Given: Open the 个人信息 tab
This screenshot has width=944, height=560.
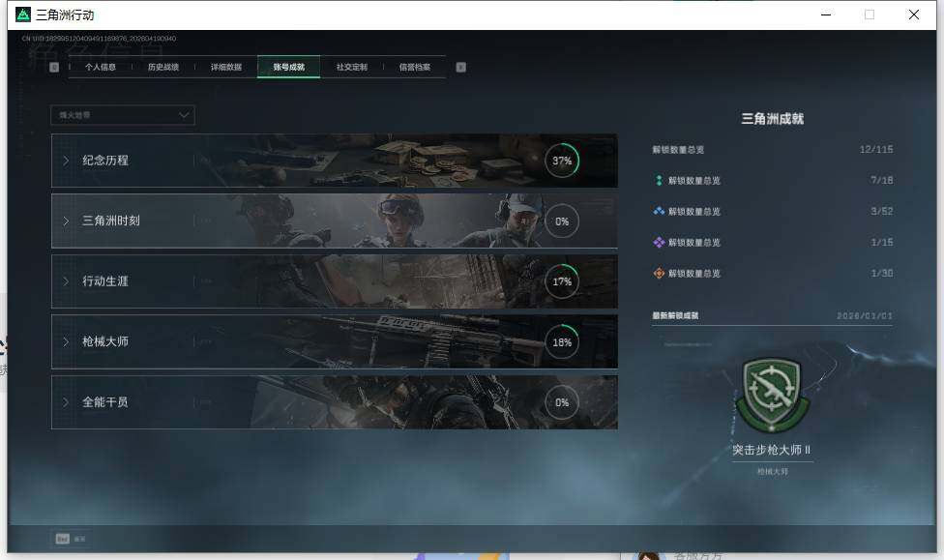Looking at the screenshot, I should click(100, 67).
